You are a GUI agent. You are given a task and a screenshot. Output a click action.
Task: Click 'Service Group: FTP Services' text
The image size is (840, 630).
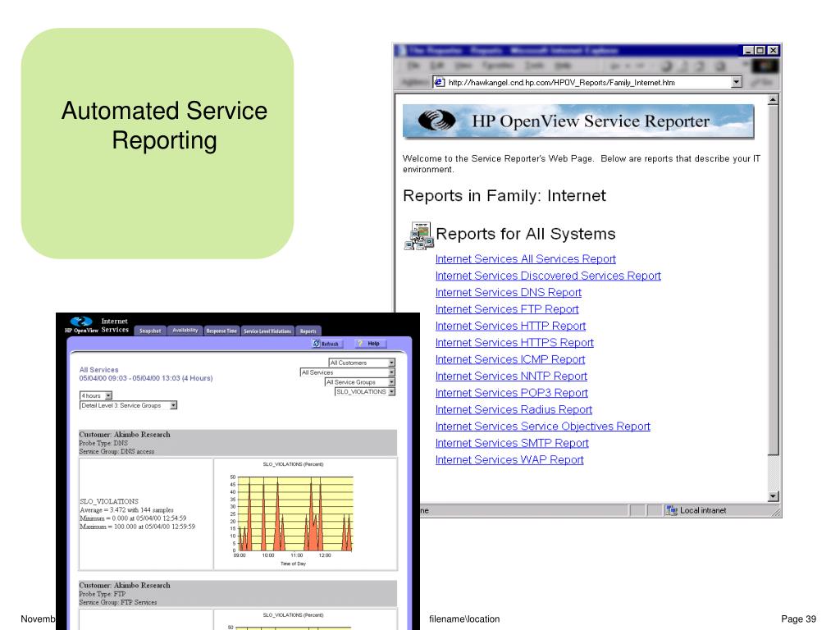click(x=118, y=602)
